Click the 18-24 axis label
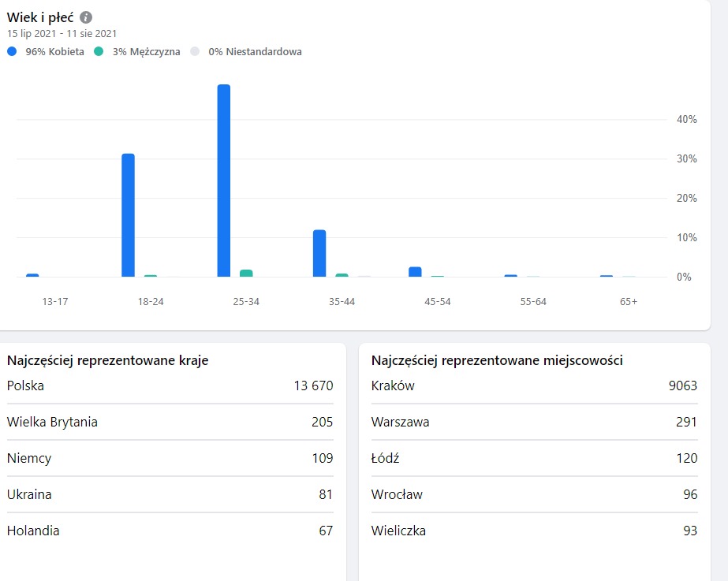The height and width of the screenshot is (581, 728). (151, 302)
